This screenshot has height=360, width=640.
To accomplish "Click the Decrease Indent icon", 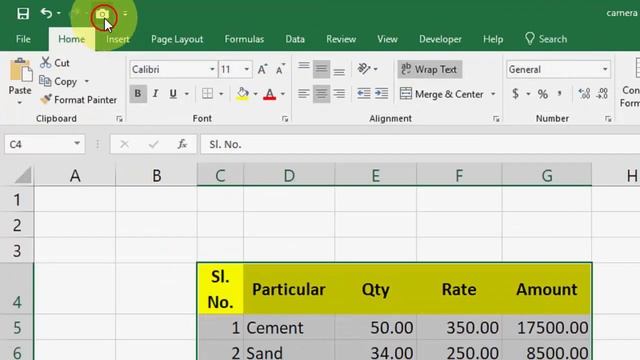I will point(363,94).
